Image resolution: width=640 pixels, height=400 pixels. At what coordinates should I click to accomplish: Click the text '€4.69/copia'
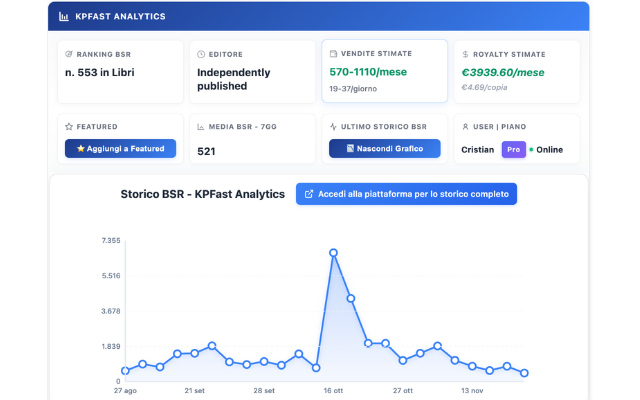coord(484,87)
